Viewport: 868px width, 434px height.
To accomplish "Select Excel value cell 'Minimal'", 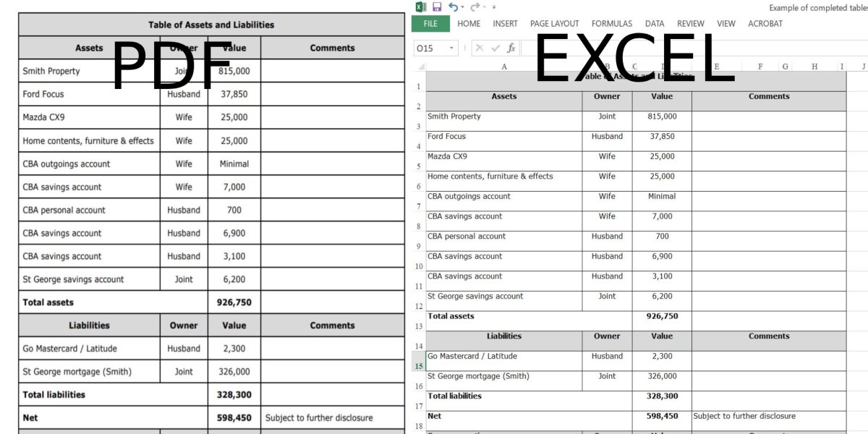I will tap(662, 201).
